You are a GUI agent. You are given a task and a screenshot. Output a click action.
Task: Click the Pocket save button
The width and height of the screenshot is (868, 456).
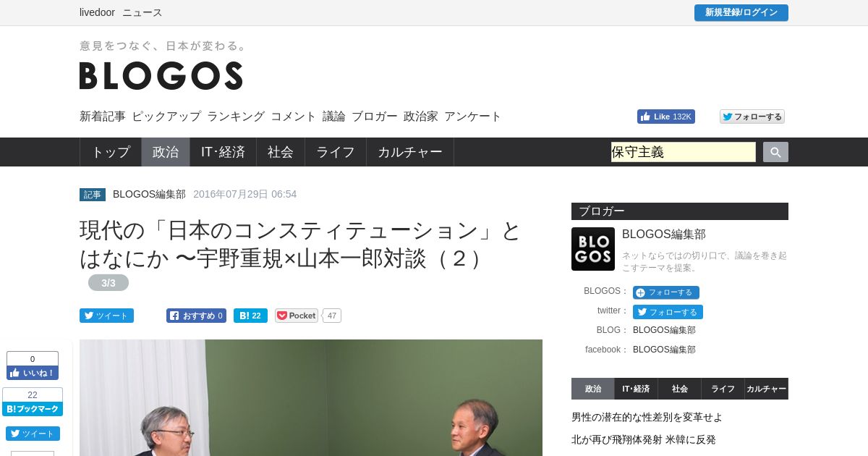pyautogui.click(x=297, y=316)
